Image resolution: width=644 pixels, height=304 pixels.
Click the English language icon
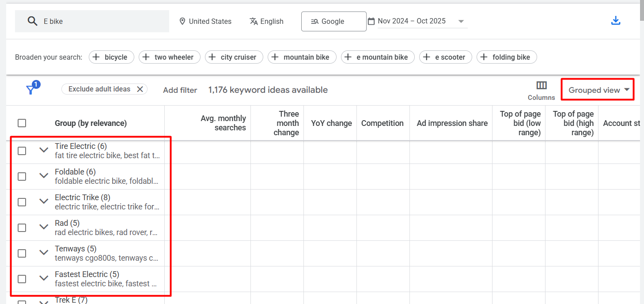pos(254,21)
